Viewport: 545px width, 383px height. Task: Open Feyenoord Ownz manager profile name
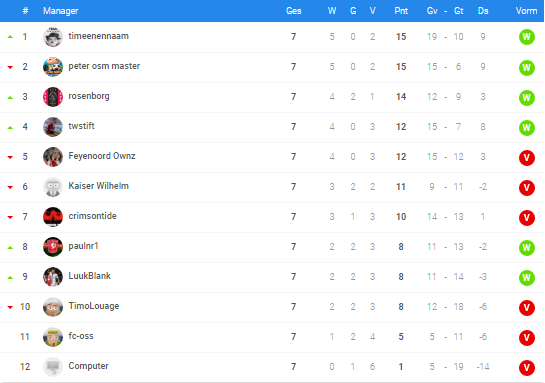click(102, 156)
